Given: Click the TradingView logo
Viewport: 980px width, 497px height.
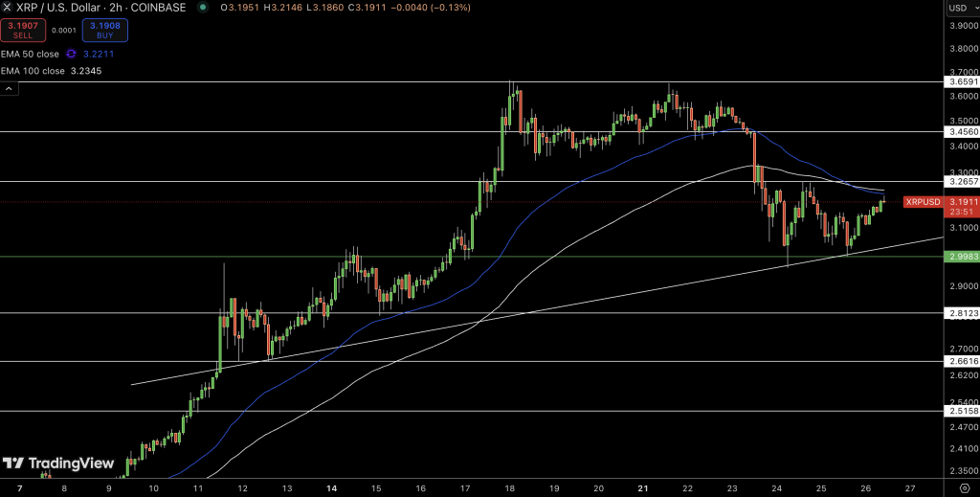Looking at the screenshot, I should pos(58,463).
